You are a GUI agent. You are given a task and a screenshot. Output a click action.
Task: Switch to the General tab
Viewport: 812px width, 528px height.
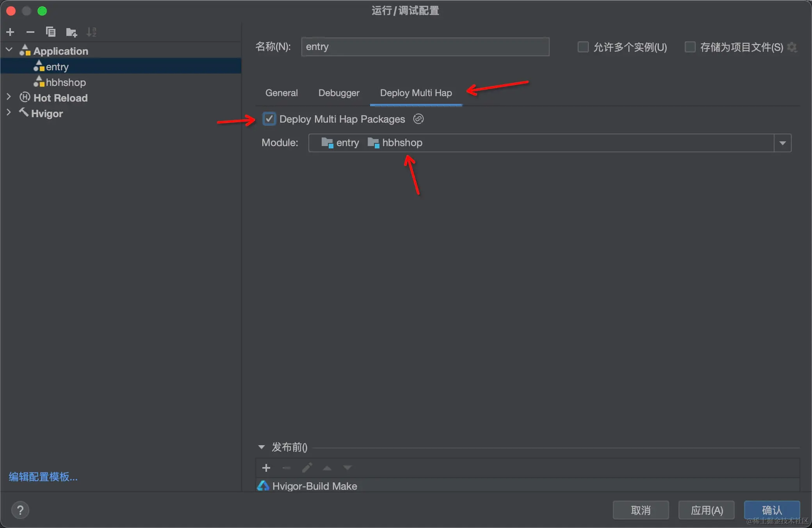(x=281, y=93)
